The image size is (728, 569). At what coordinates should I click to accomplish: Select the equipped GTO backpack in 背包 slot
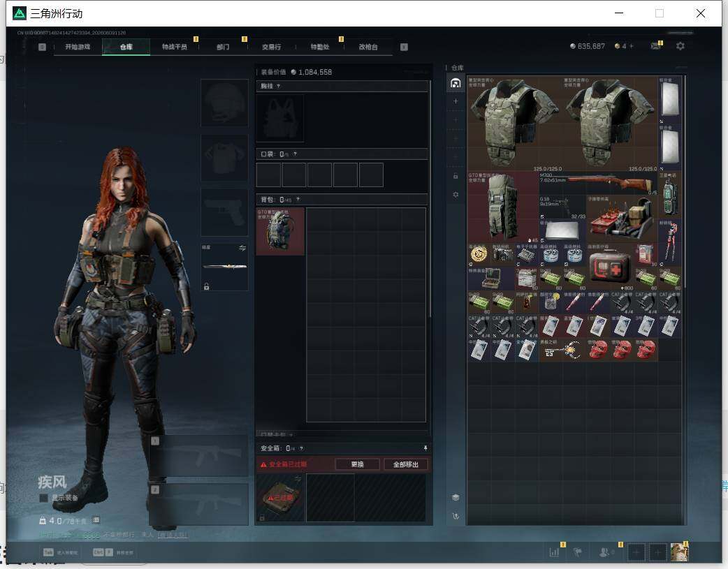pyautogui.click(x=280, y=231)
